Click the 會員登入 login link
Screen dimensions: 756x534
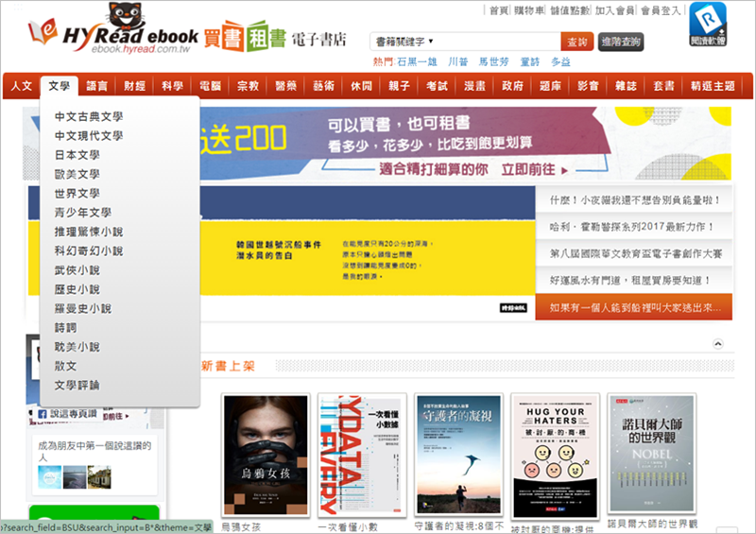(661, 10)
